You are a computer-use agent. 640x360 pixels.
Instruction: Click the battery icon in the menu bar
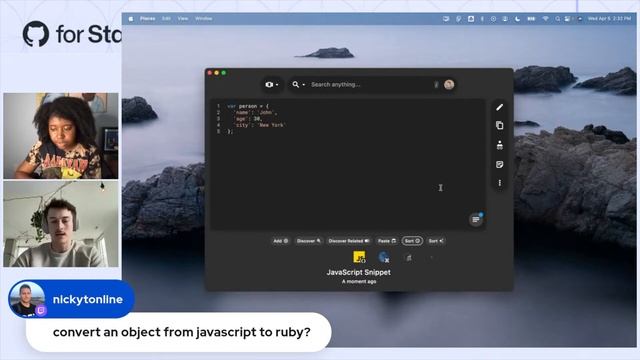(531, 19)
